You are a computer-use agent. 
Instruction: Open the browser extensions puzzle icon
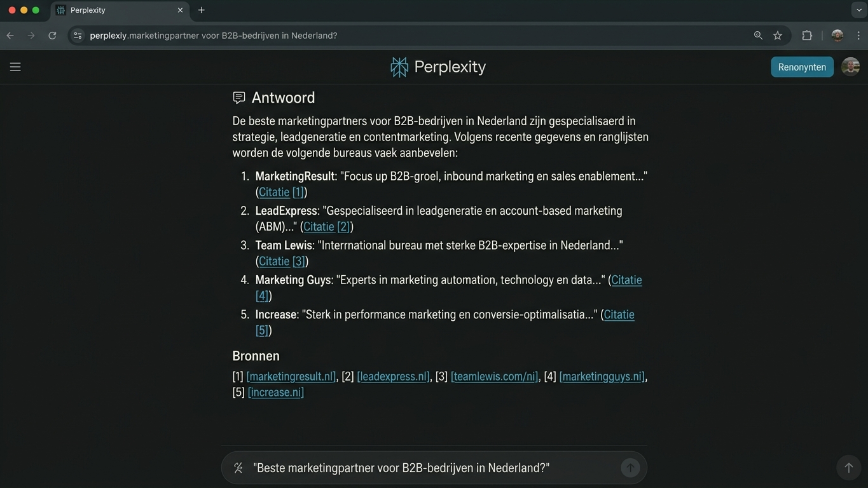pos(807,36)
